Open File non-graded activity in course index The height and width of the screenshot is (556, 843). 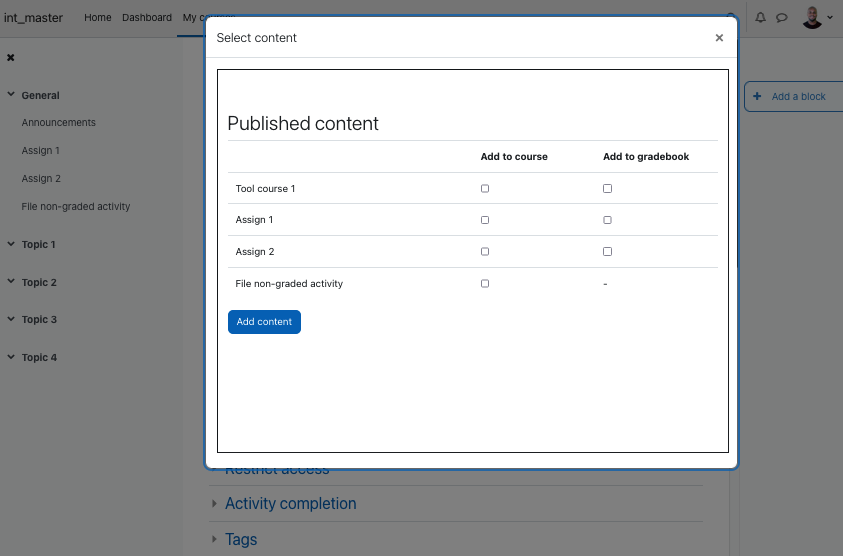[x=76, y=206]
